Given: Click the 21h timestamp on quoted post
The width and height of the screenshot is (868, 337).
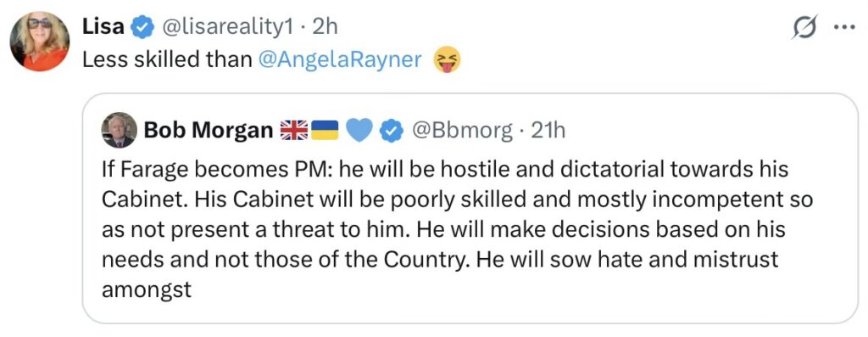Looking at the screenshot, I should click(x=548, y=131).
